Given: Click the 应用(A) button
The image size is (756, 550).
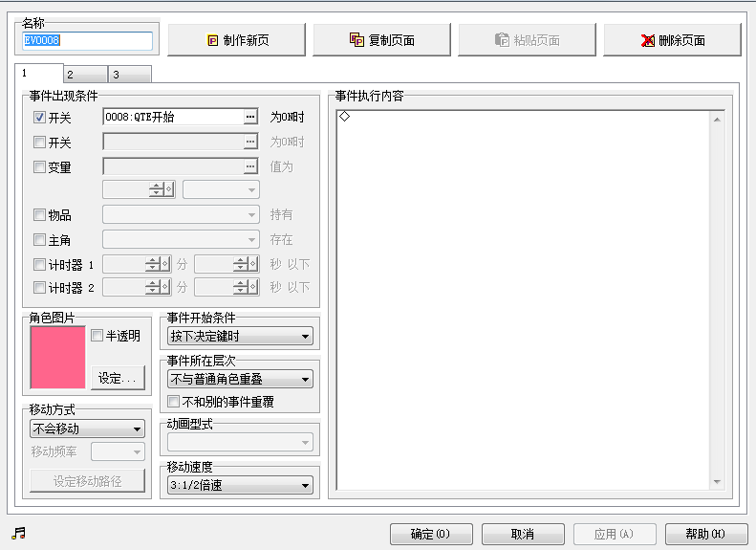Looking at the screenshot, I should click(x=615, y=534).
